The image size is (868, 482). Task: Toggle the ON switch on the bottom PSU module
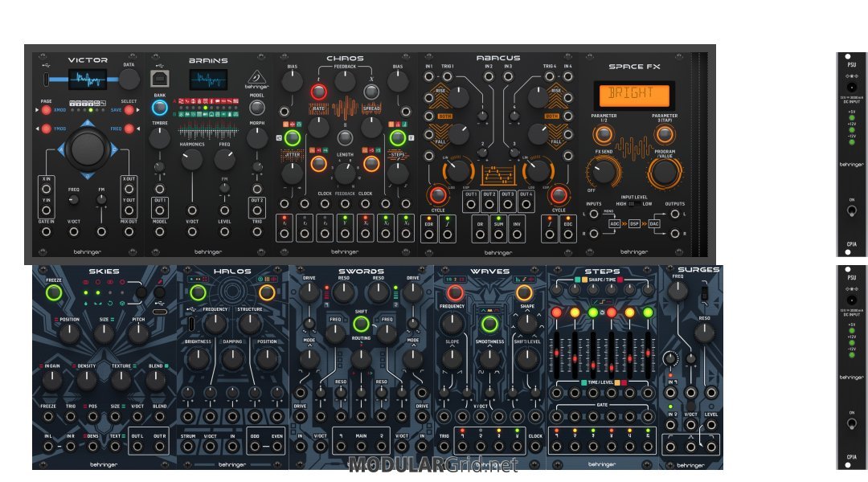point(851,424)
